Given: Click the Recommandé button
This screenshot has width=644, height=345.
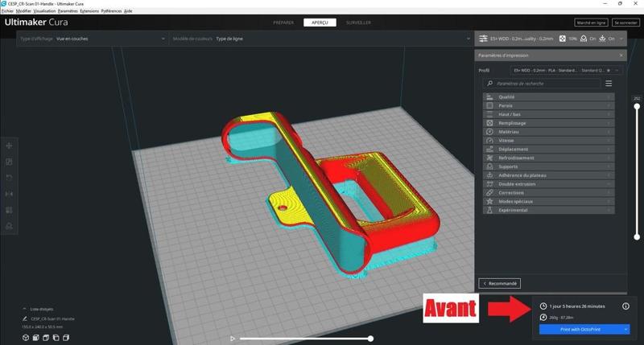Looking at the screenshot, I should (500, 283).
